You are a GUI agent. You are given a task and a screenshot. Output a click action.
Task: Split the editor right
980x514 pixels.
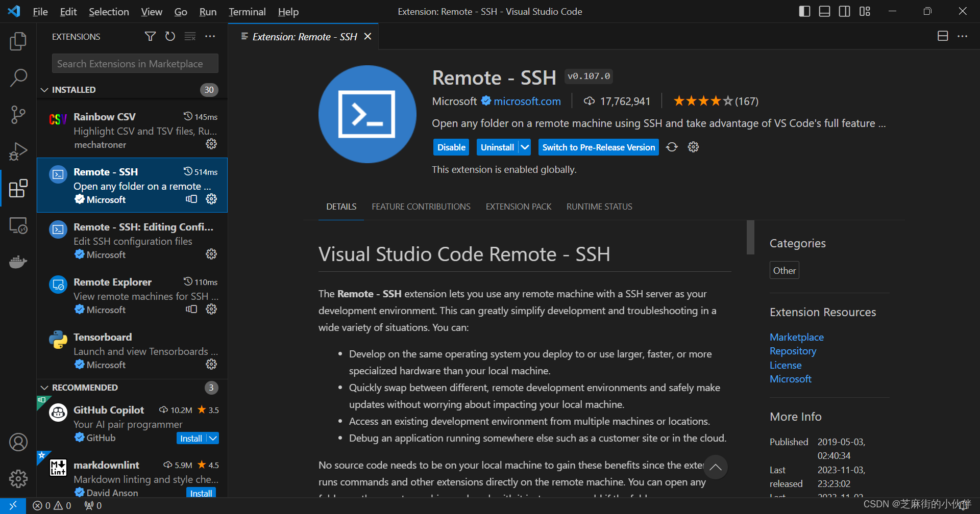943,36
